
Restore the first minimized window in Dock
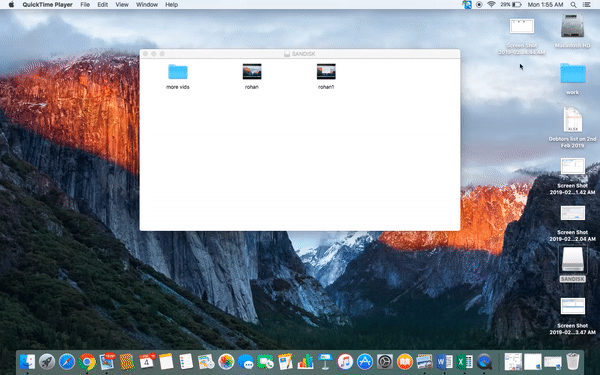(x=513, y=362)
